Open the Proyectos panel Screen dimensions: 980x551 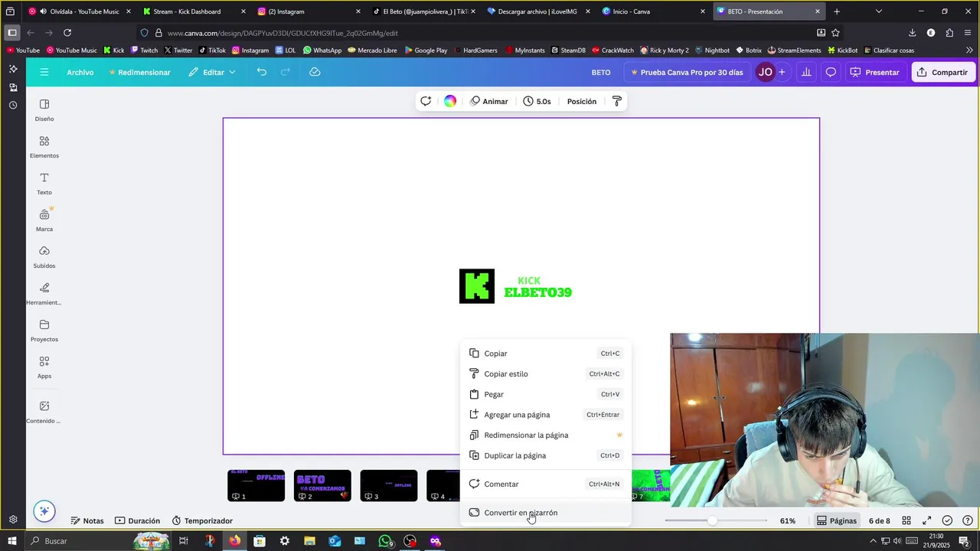44,331
